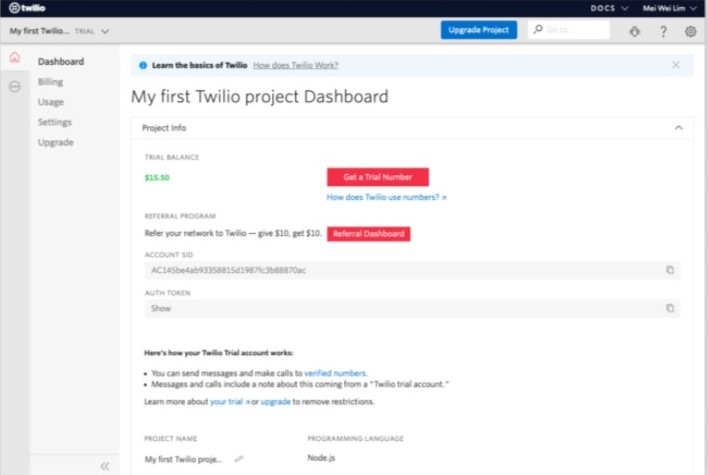This screenshot has height=475, width=708.
Task: Click Get a Trial Number button
Action: pos(377,177)
